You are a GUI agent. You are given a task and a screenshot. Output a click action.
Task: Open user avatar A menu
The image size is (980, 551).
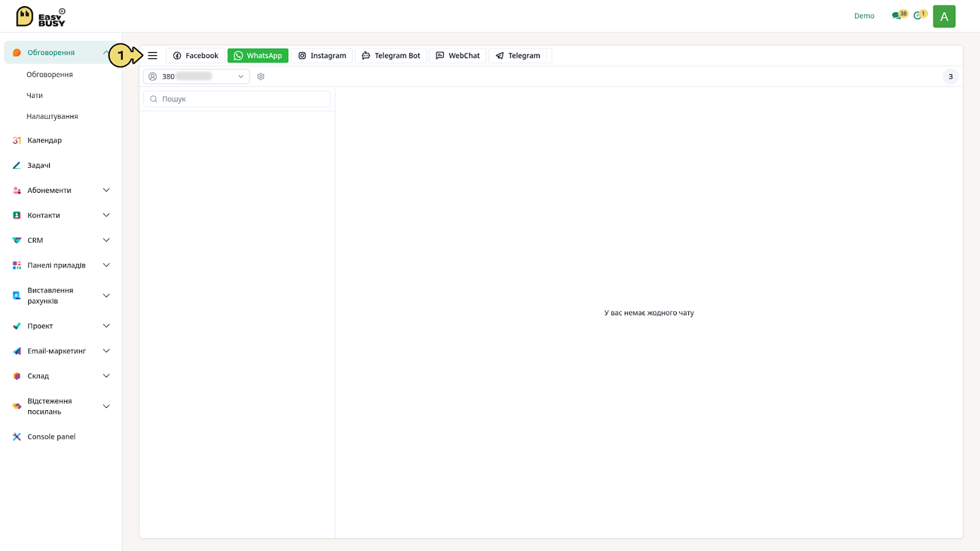944,17
